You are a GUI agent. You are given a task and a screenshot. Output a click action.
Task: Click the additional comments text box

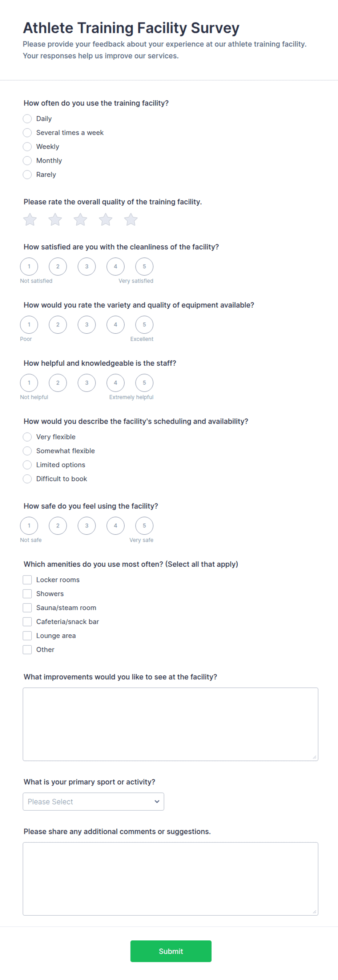point(170,879)
